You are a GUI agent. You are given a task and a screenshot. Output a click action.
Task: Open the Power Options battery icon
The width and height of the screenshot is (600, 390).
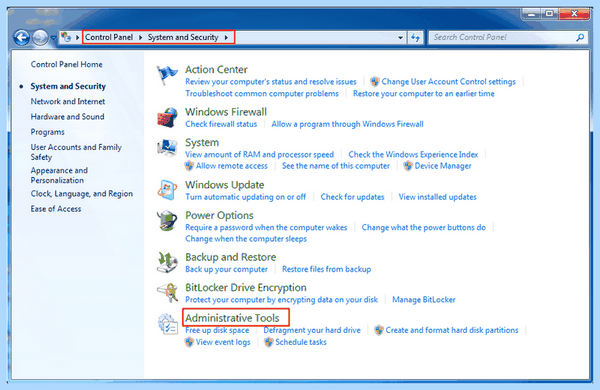167,220
